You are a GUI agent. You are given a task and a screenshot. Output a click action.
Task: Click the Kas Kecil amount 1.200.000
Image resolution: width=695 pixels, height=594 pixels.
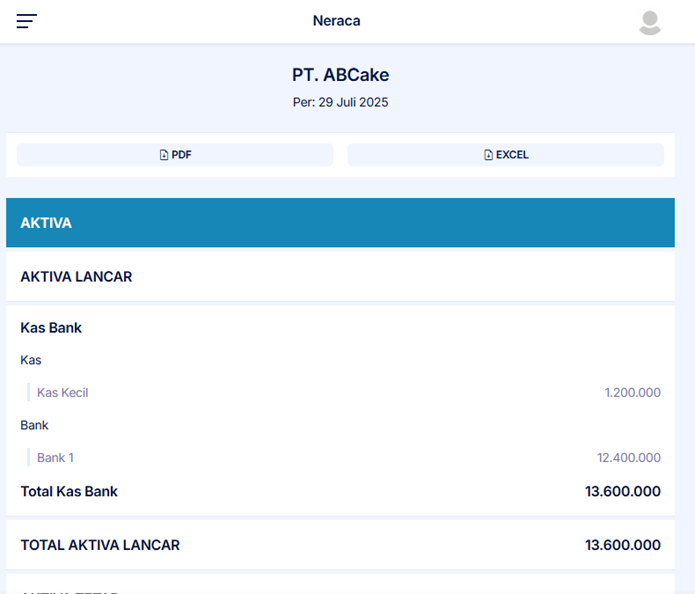click(x=632, y=393)
